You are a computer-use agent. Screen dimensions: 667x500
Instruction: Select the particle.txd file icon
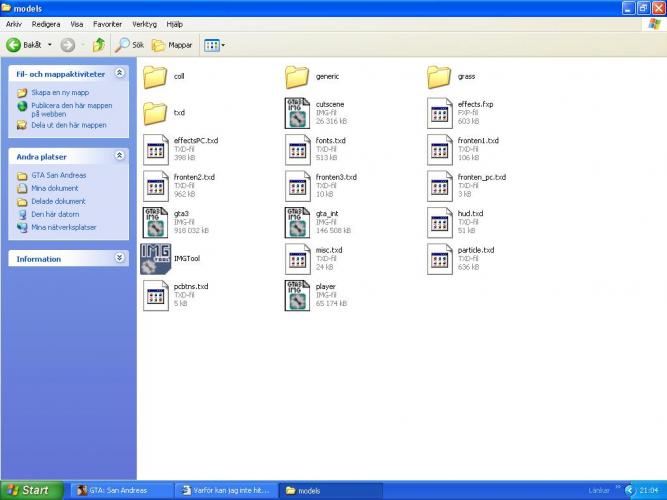click(440, 259)
